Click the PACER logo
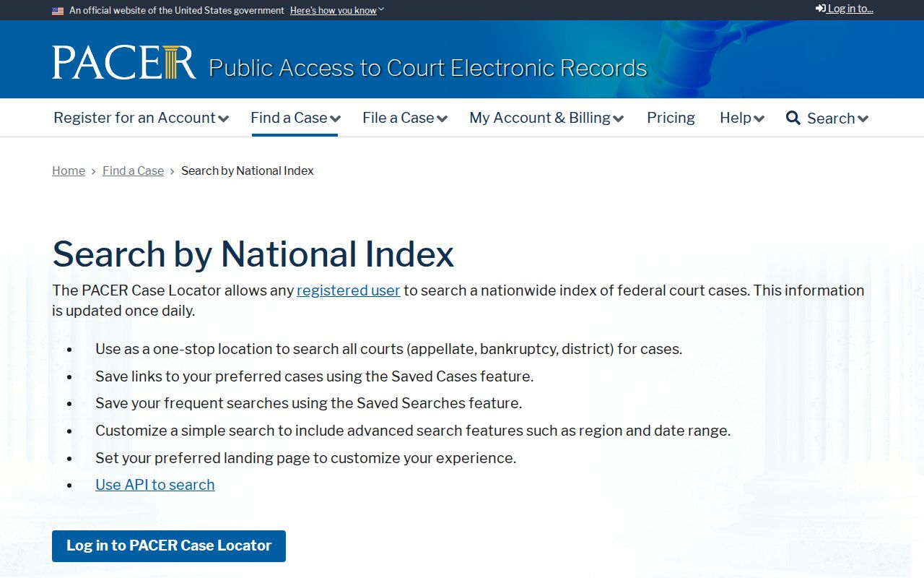The height and width of the screenshot is (578, 924). pyautogui.click(x=123, y=62)
